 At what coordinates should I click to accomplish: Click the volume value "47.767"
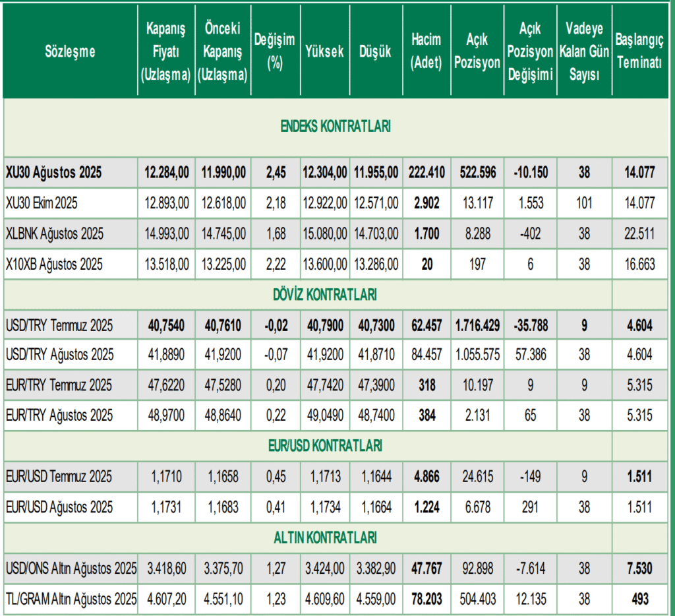tap(426, 569)
